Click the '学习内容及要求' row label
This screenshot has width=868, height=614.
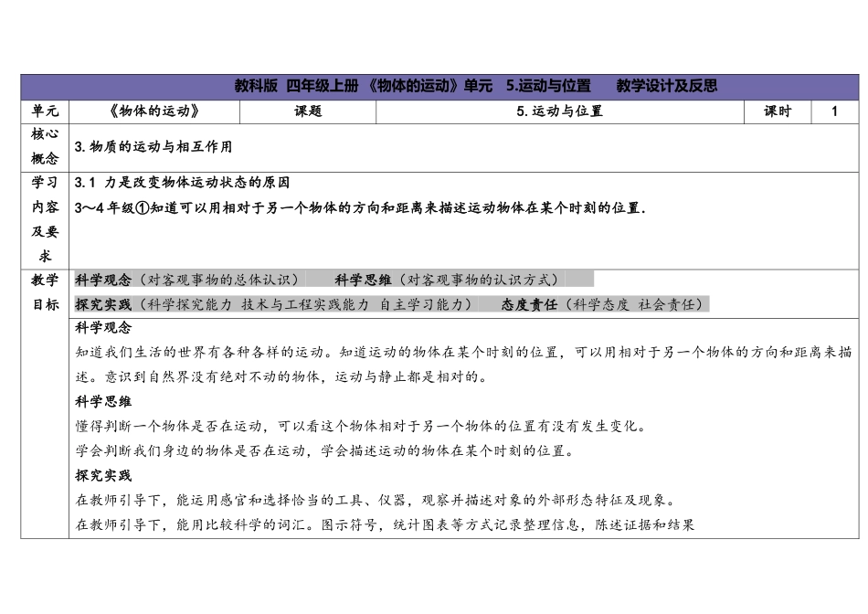(x=45, y=219)
